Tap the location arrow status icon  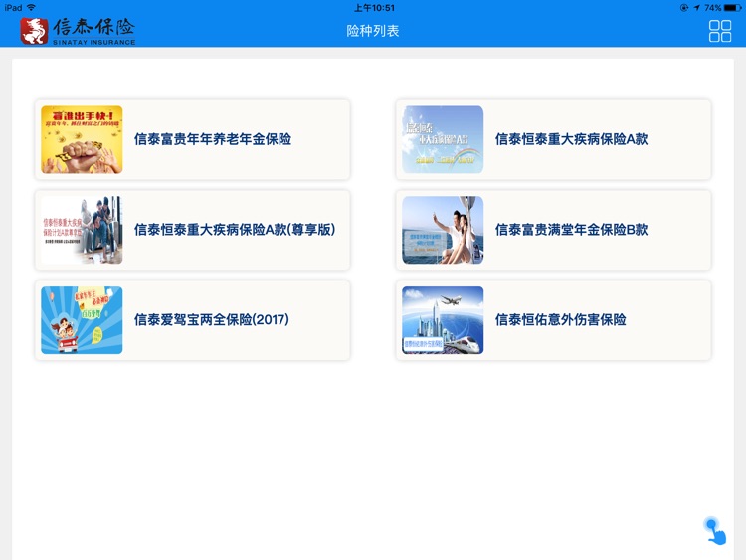[x=696, y=8]
